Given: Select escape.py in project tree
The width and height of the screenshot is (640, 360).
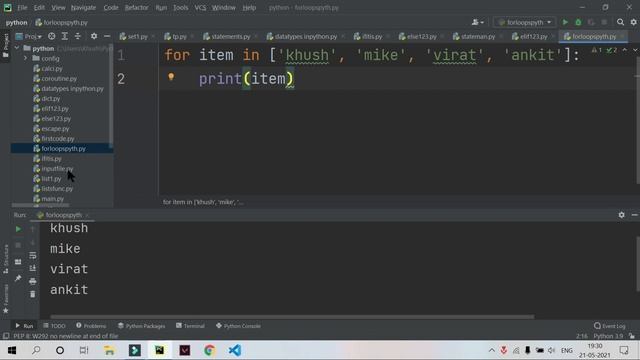Looking at the screenshot, I should [x=55, y=129].
